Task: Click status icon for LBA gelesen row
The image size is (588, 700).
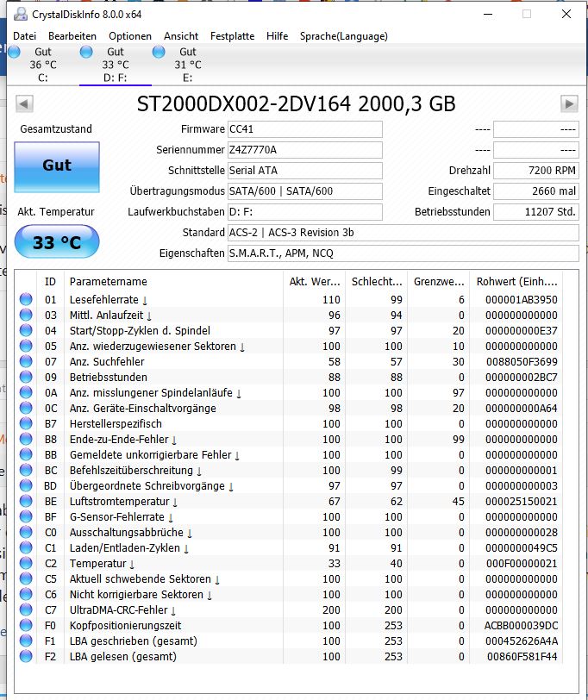Action: click(x=26, y=656)
